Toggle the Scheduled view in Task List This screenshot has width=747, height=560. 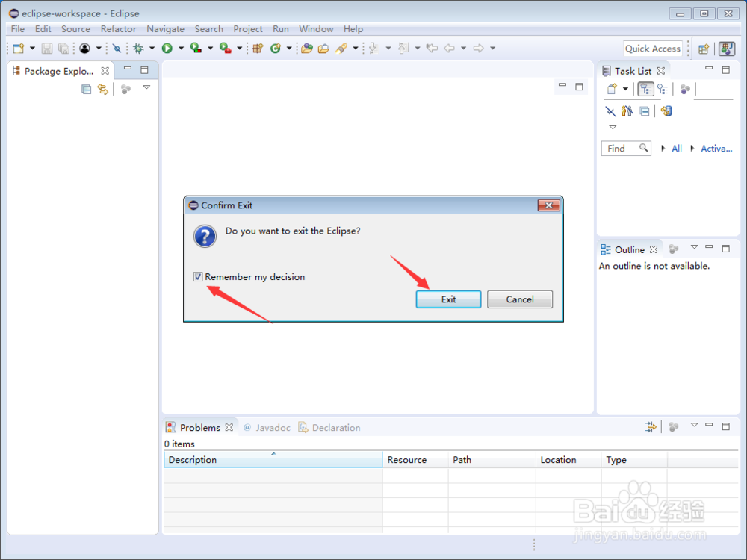pos(663,89)
